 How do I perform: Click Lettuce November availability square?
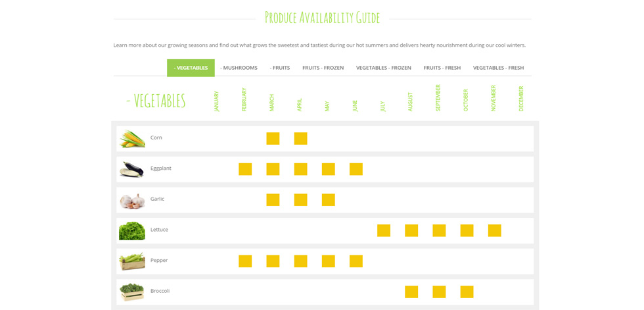click(494, 230)
